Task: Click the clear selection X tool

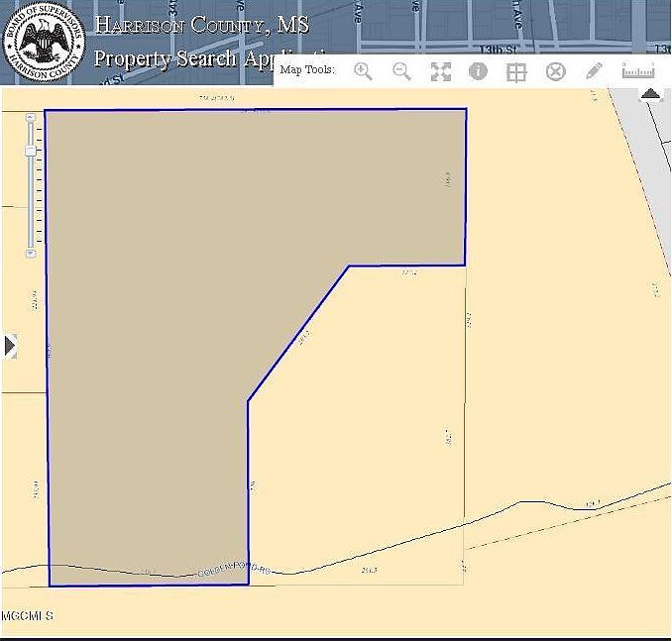Action: click(x=555, y=71)
